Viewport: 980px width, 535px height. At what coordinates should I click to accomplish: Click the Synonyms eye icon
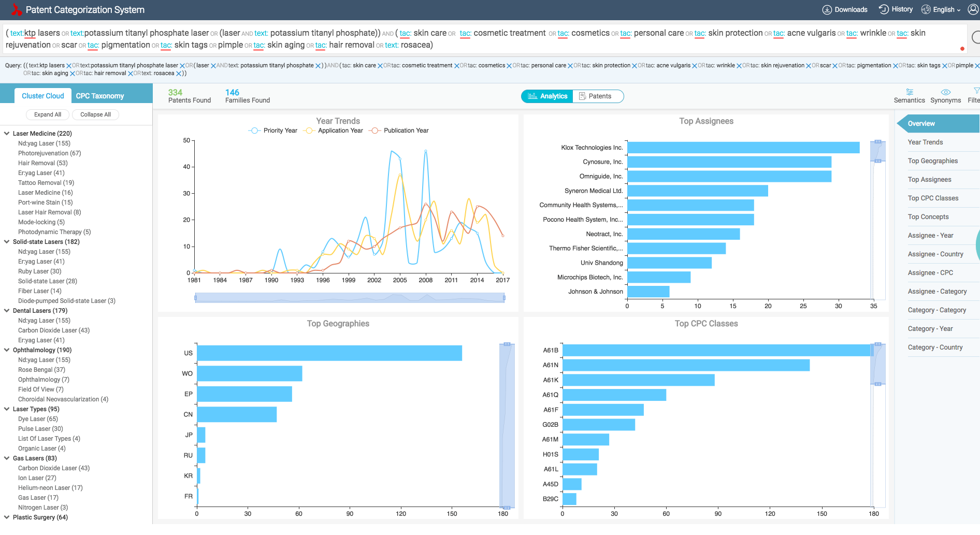[x=945, y=92]
